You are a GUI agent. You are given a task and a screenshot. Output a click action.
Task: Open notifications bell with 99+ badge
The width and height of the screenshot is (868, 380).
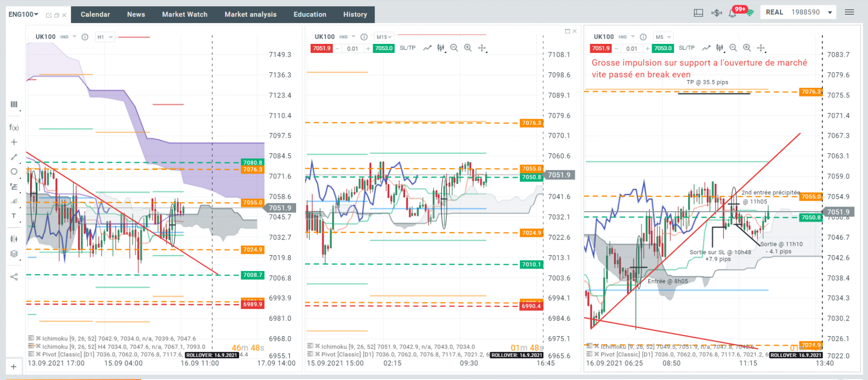coord(733,13)
